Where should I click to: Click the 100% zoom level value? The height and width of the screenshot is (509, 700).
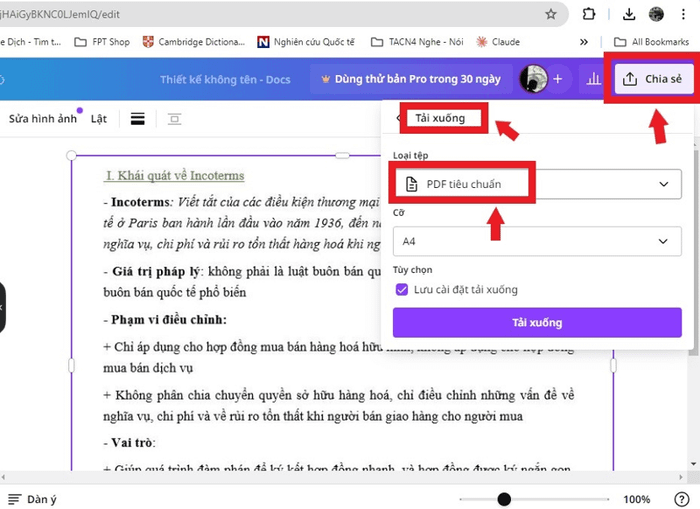(x=637, y=499)
